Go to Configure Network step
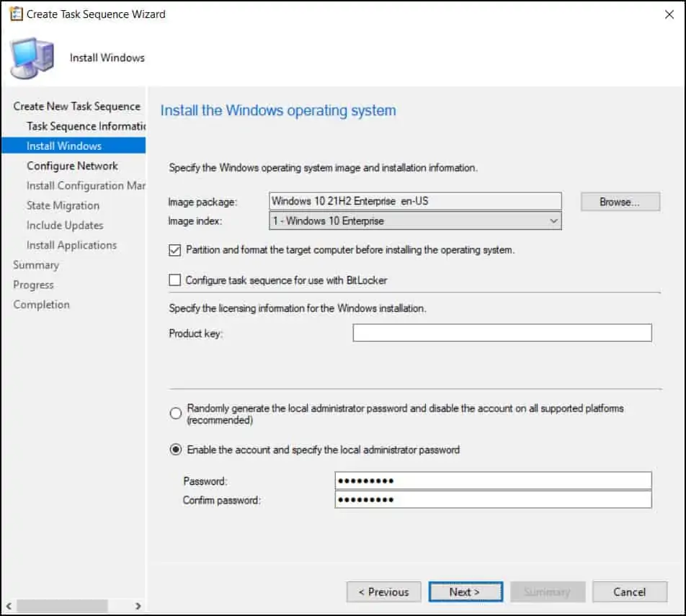This screenshot has width=686, height=616. click(72, 166)
